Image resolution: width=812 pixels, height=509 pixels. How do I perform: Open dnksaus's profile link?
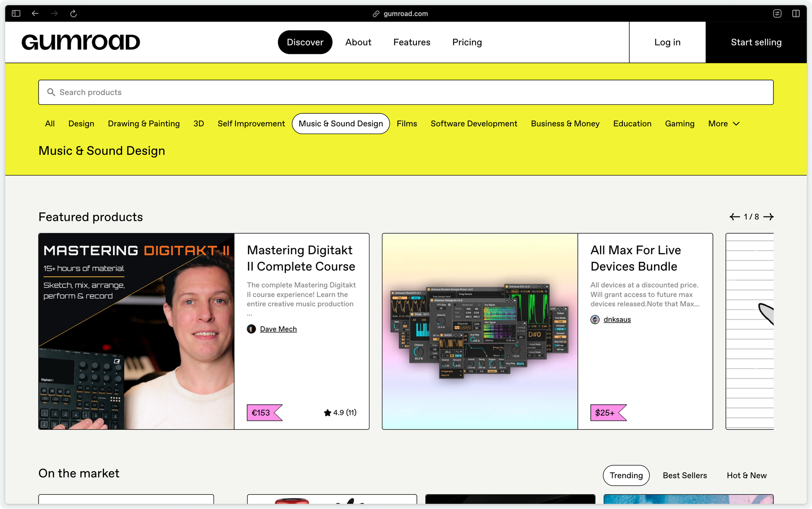coord(617,320)
